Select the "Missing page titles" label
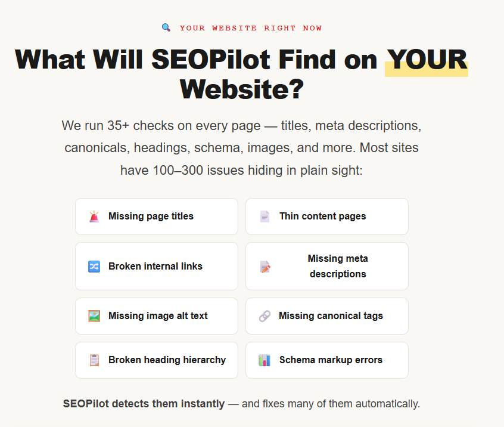 [x=151, y=216]
